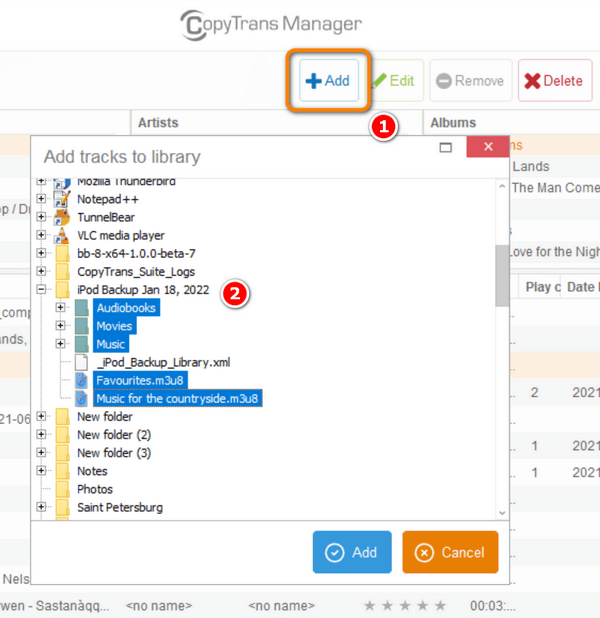Click the Delete toolbar button
Viewport: 600px width, 618px height.
[555, 80]
